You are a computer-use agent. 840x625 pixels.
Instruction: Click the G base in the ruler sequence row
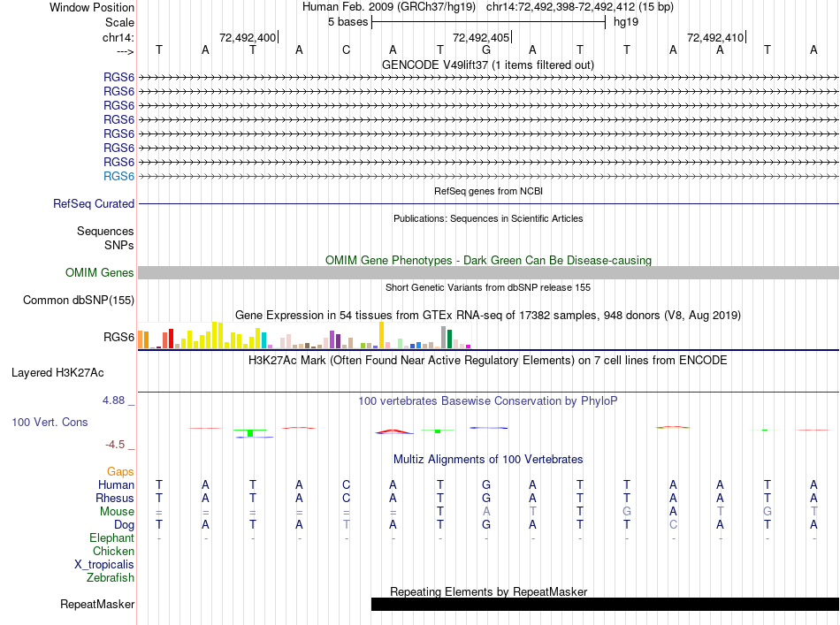point(486,50)
